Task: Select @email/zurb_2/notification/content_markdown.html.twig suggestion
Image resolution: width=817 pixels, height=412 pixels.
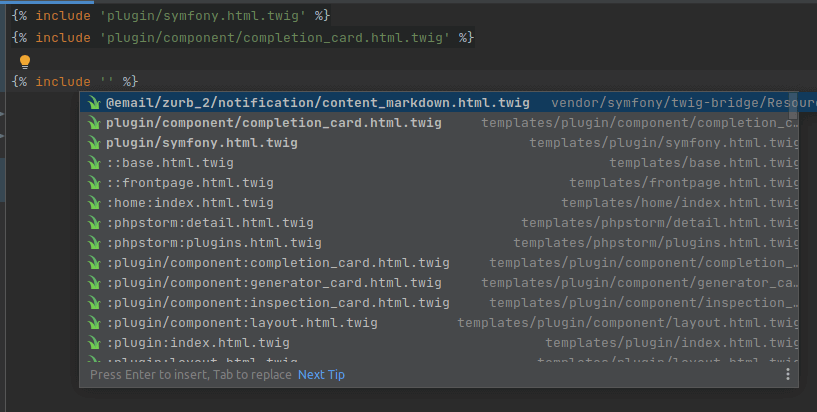Action: point(318,103)
